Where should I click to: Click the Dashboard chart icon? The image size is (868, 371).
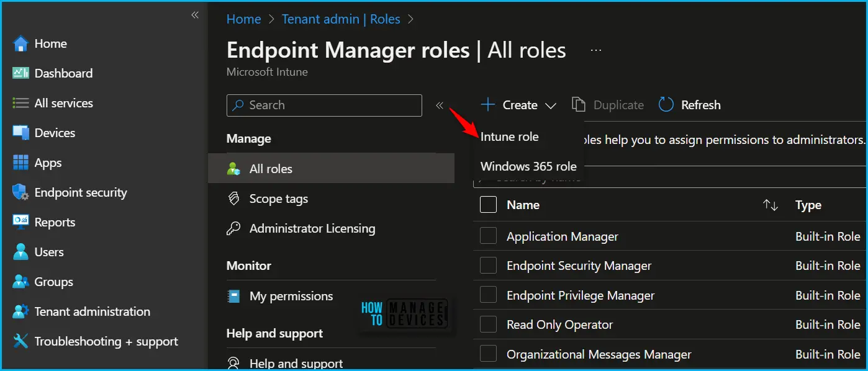point(20,73)
